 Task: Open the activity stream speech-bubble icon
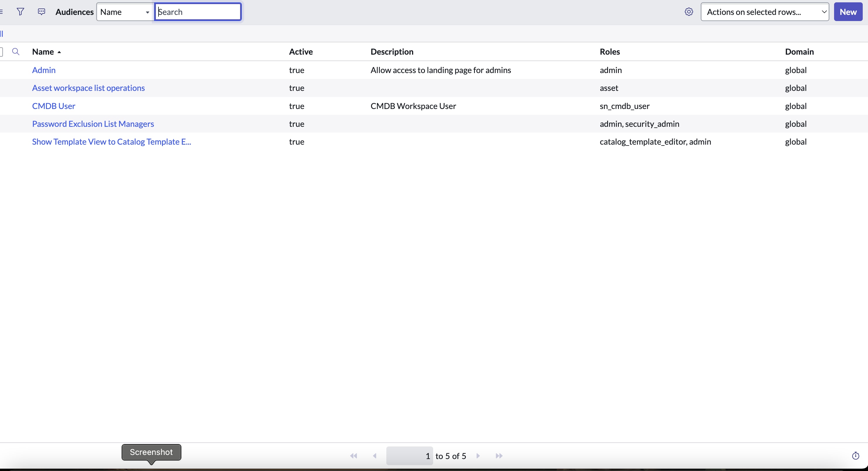point(42,12)
